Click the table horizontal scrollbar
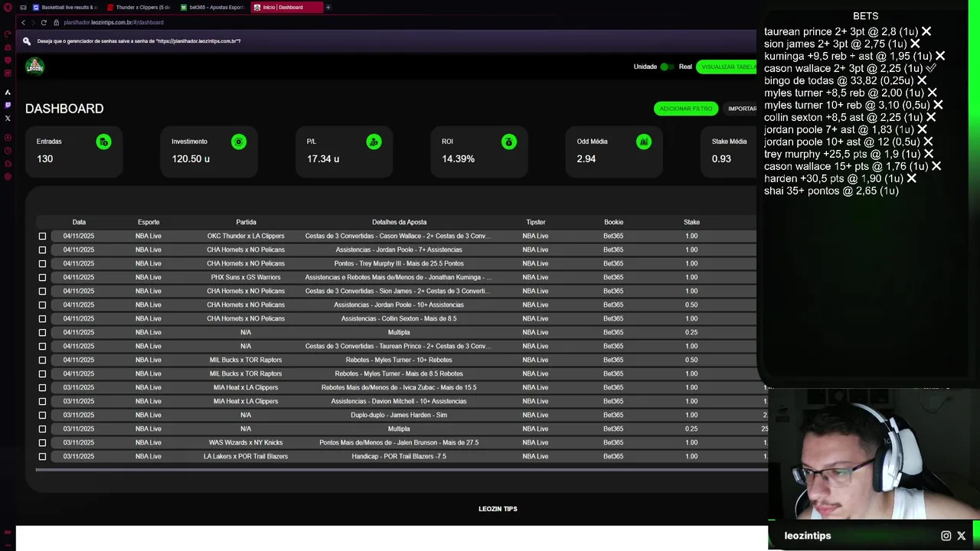This screenshot has width=980, height=551. click(x=401, y=470)
